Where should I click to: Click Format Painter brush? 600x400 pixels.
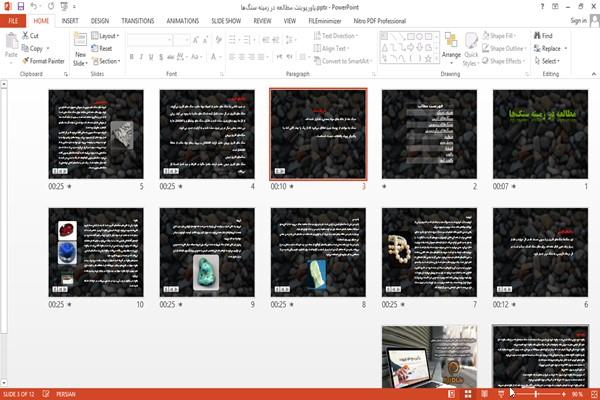click(43, 61)
